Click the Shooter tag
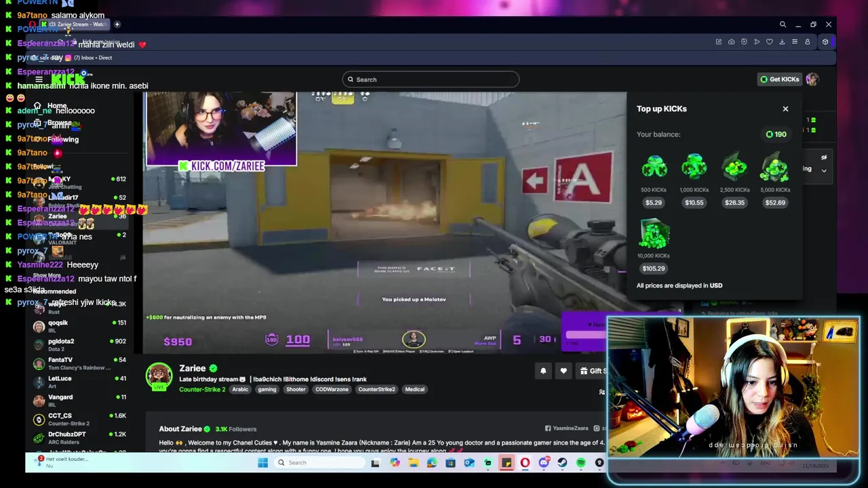The image size is (868, 488). pos(296,389)
